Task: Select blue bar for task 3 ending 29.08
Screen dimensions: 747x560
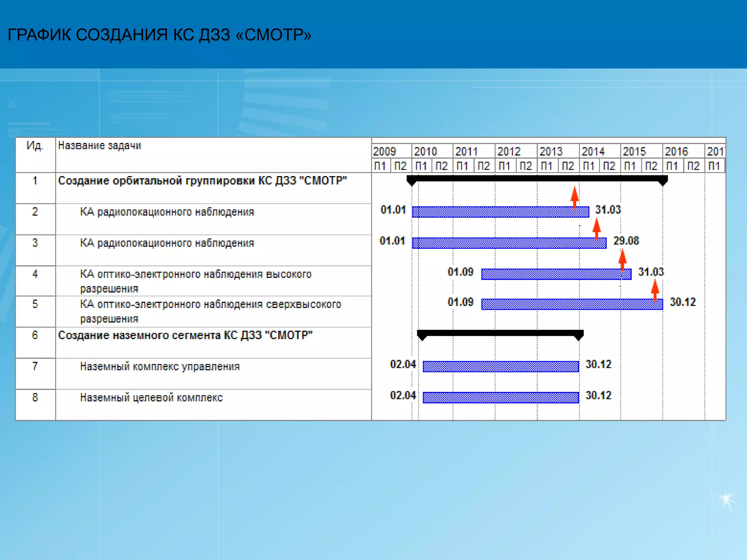Action: [x=509, y=243]
